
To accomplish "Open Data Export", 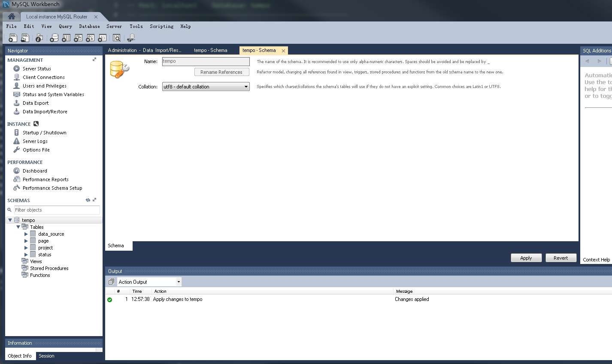I will click(x=36, y=103).
